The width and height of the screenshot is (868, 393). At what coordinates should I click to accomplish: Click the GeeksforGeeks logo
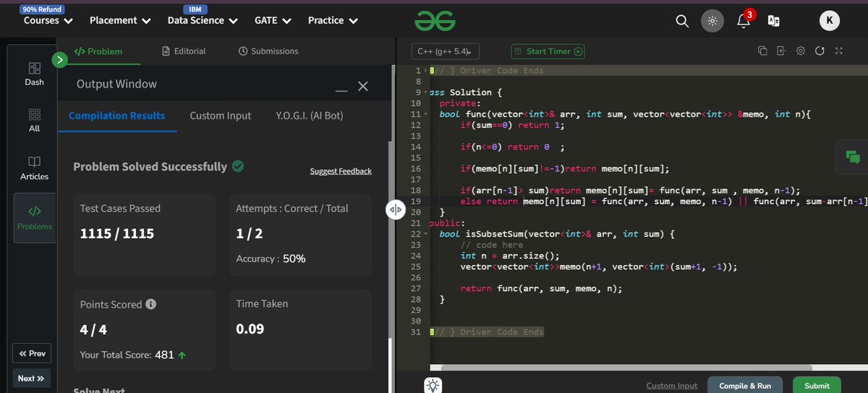tap(435, 21)
